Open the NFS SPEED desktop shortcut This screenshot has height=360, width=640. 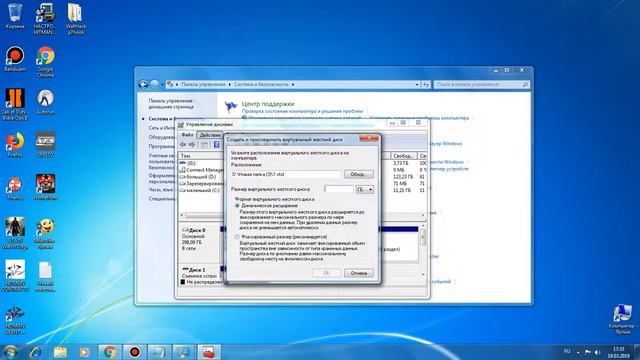click(45, 144)
